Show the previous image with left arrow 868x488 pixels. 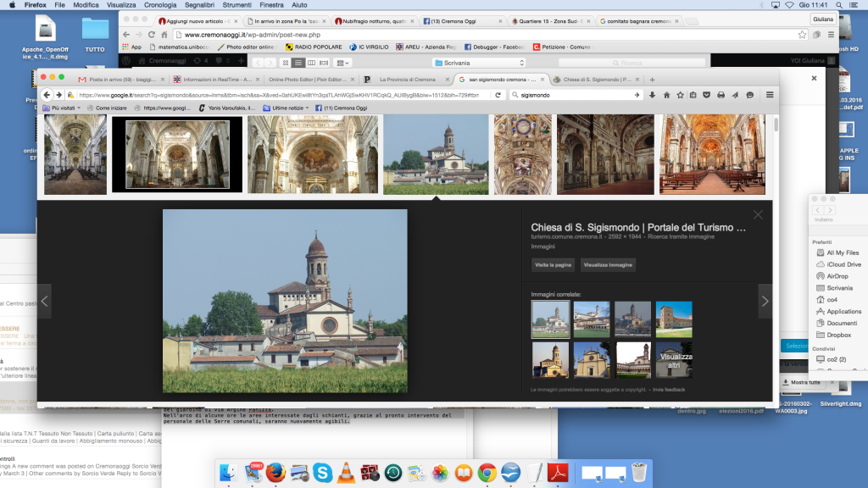pyautogui.click(x=45, y=301)
